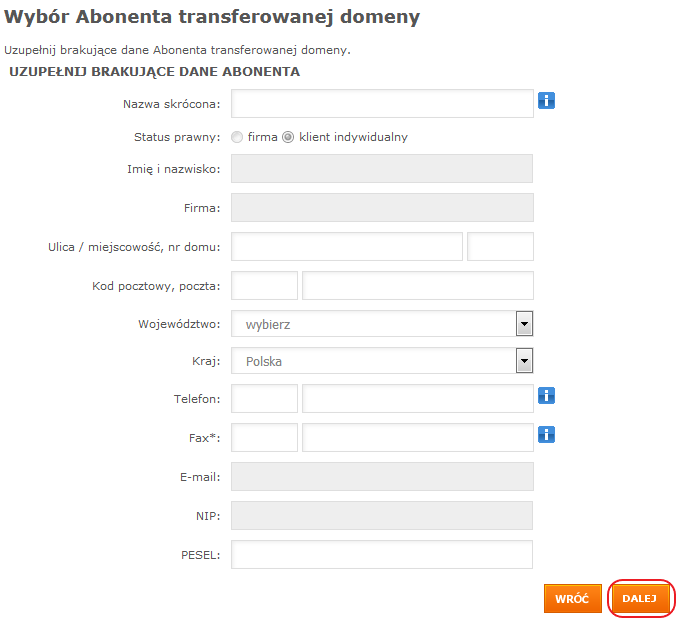Click the DALEJ button
The image size is (676, 619).
point(639,598)
